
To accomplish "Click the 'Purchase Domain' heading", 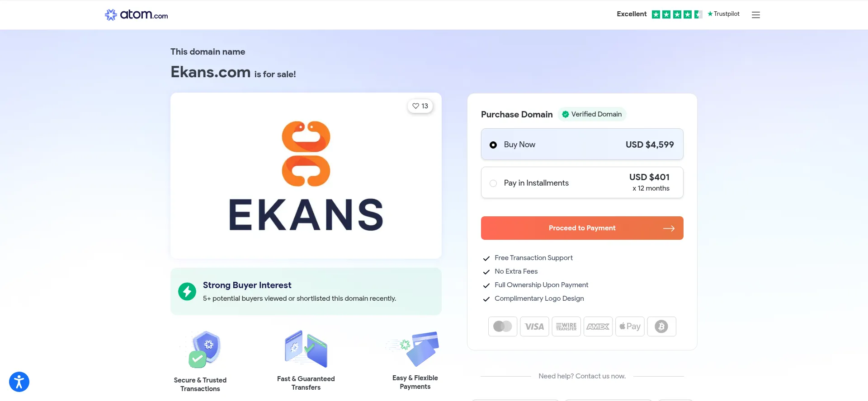I will (x=517, y=114).
